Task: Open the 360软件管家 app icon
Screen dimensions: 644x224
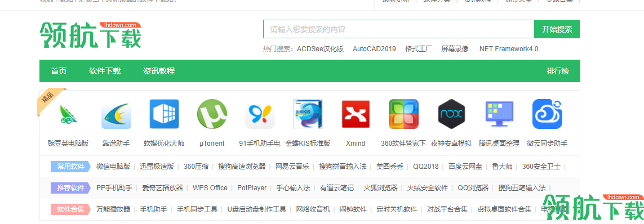Action: tap(403, 114)
